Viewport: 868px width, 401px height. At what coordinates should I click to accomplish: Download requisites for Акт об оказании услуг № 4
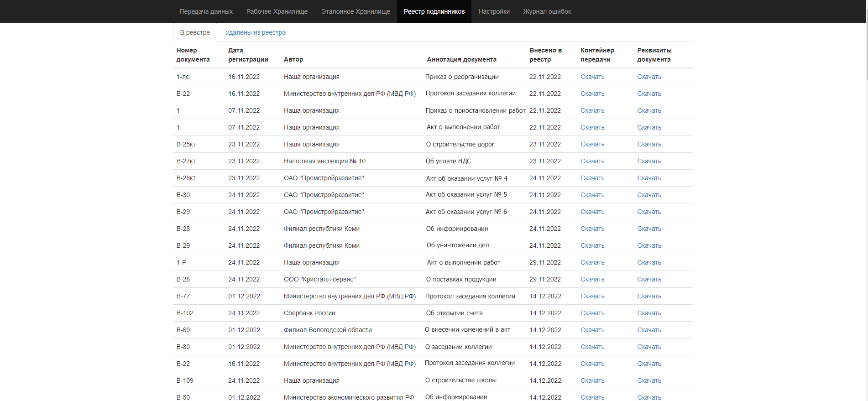coord(649,178)
